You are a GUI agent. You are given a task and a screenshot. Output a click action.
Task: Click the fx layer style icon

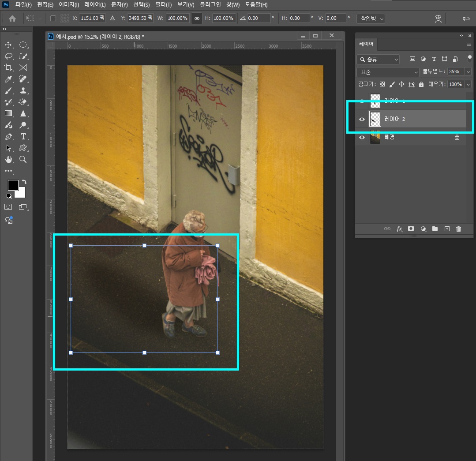[x=400, y=229]
